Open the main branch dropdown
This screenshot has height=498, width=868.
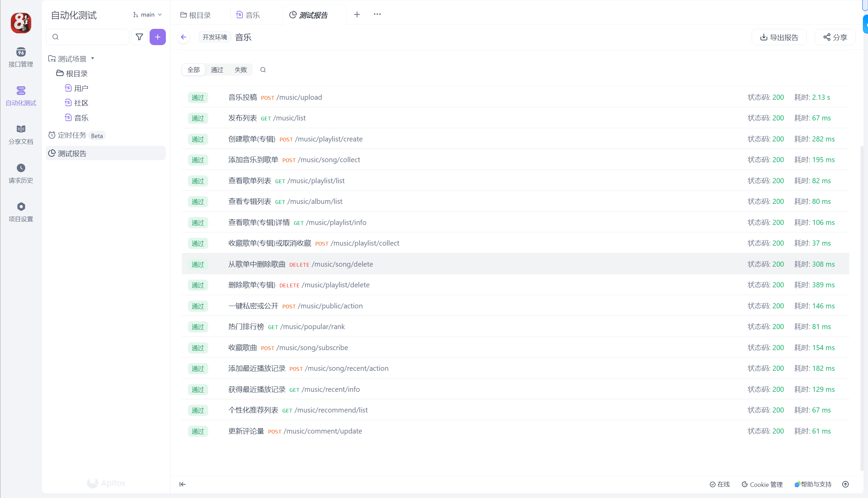[x=148, y=15]
